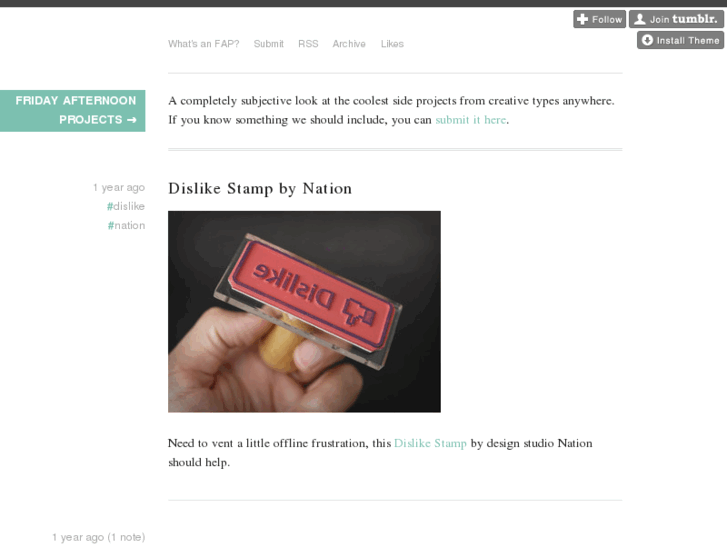Image resolution: width=727 pixels, height=545 pixels.
Task: Select the #nation tag
Action: [126, 225]
